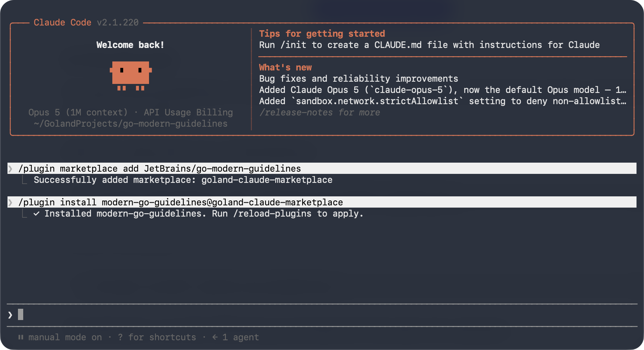Open the 1 agent status item
This screenshot has height=350, width=644.
[240, 337]
